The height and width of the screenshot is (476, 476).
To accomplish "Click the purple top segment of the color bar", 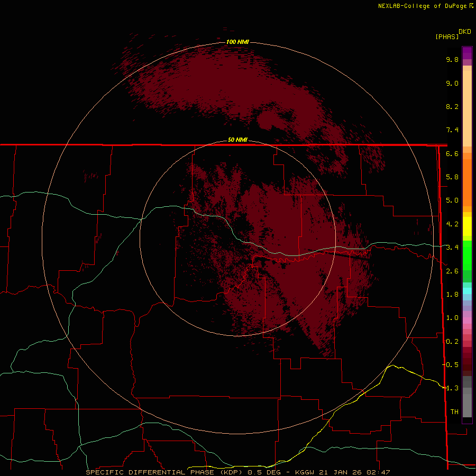I will coord(467,53).
